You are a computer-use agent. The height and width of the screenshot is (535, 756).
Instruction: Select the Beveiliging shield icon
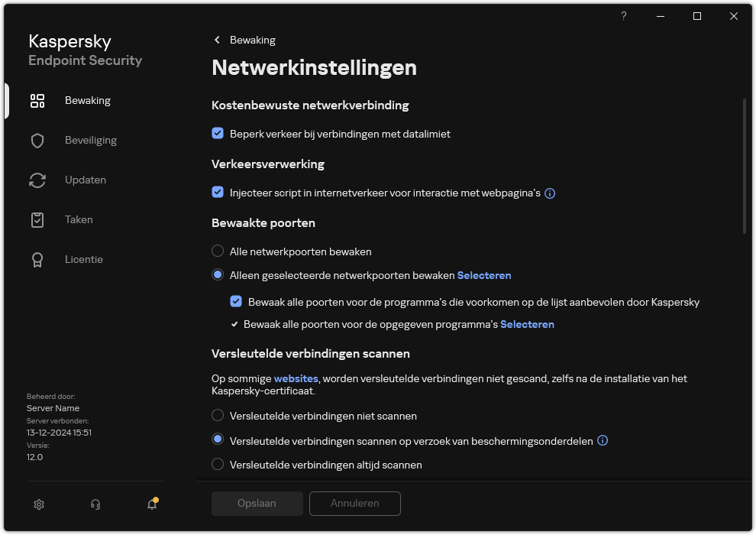click(37, 140)
